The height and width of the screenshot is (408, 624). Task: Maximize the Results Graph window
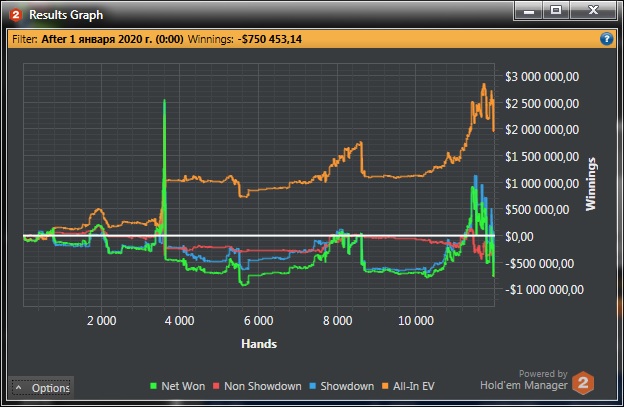click(x=556, y=10)
